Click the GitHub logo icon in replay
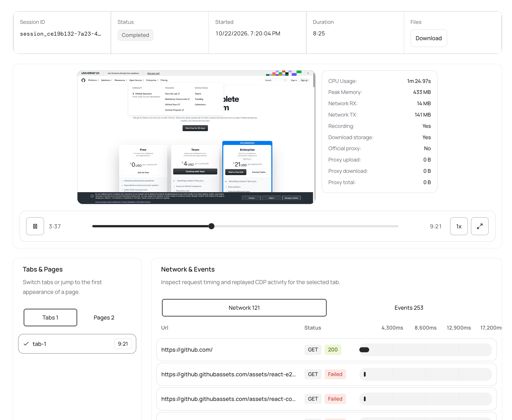The width and height of the screenshot is (512, 420). coord(83,80)
